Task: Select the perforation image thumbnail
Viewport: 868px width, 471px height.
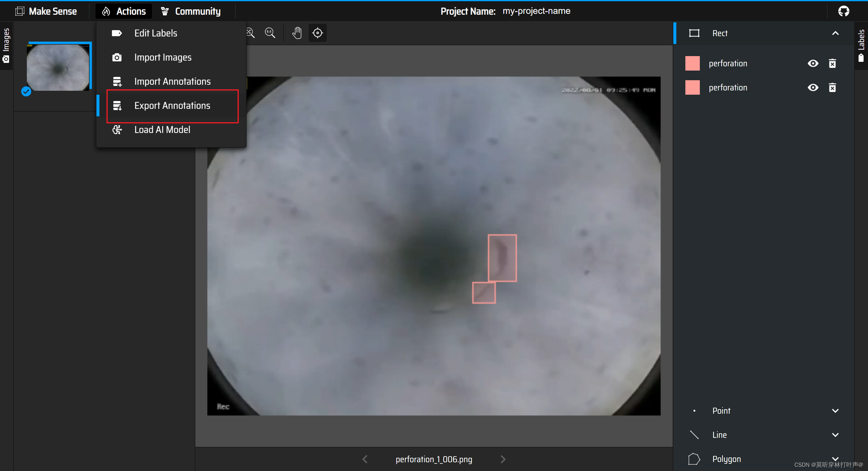Action: [x=58, y=68]
